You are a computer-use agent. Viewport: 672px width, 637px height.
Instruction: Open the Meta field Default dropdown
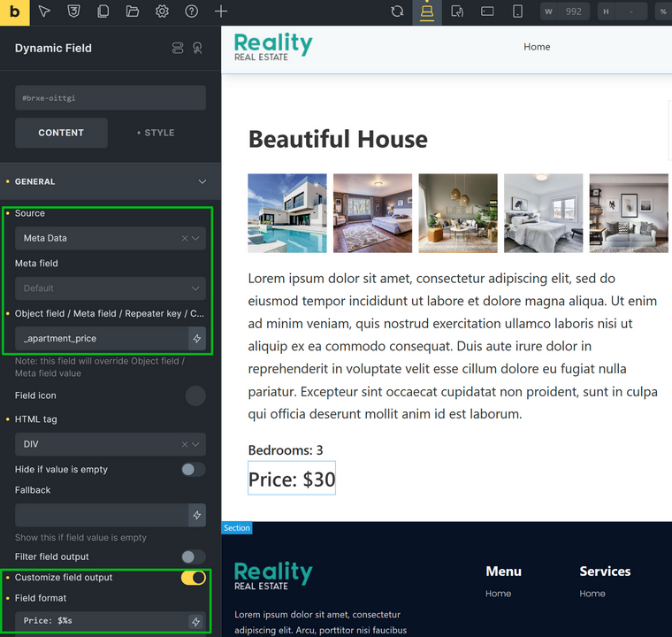tap(111, 288)
